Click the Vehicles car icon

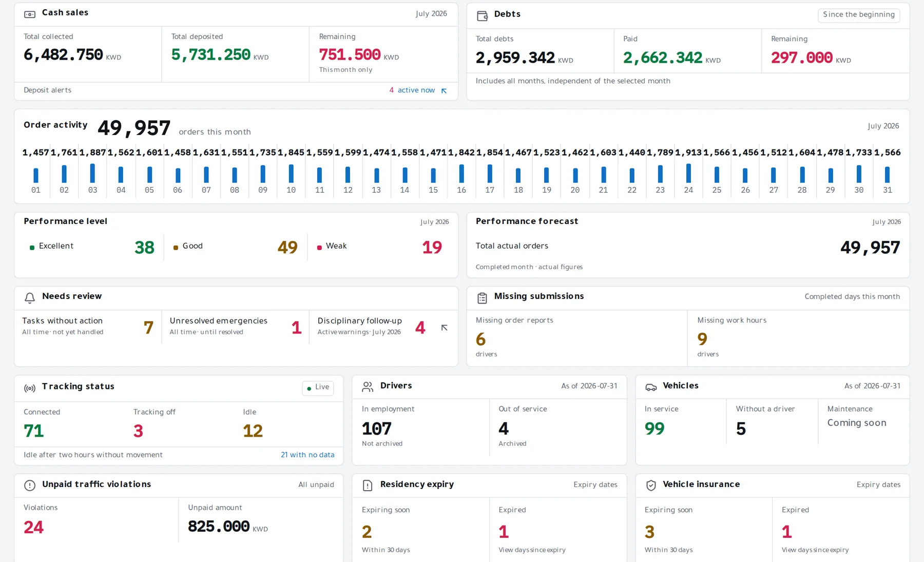pyautogui.click(x=651, y=387)
